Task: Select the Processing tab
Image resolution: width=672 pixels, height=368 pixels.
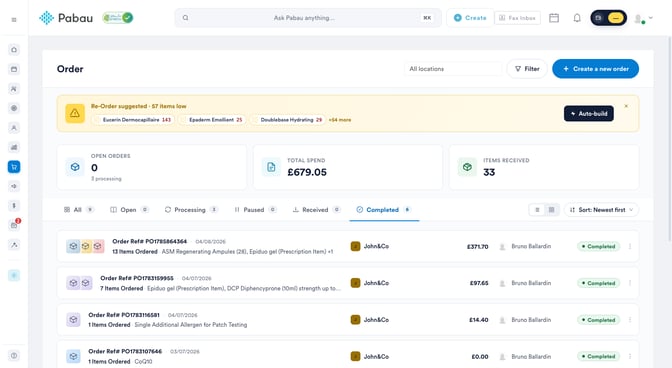Action: pyautogui.click(x=191, y=210)
